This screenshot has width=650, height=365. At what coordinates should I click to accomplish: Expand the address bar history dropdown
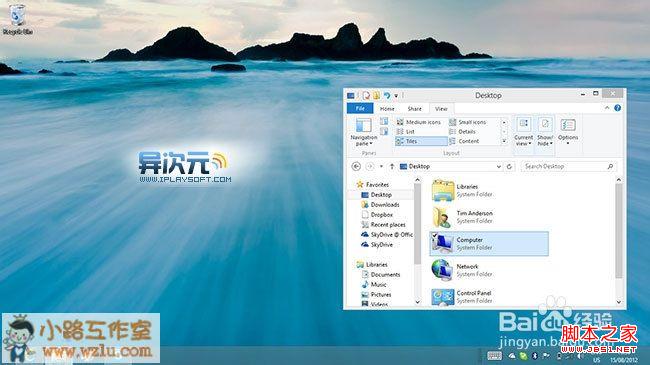coord(498,167)
